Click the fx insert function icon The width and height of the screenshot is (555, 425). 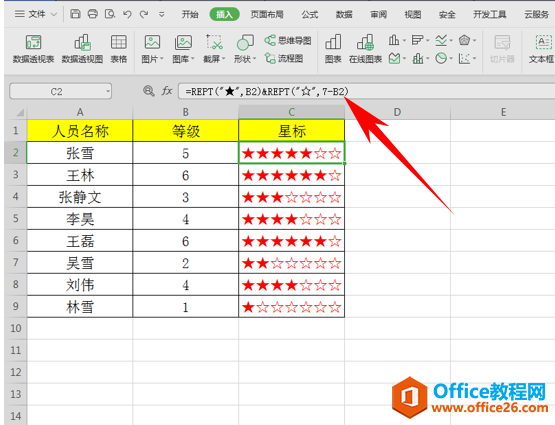167,91
